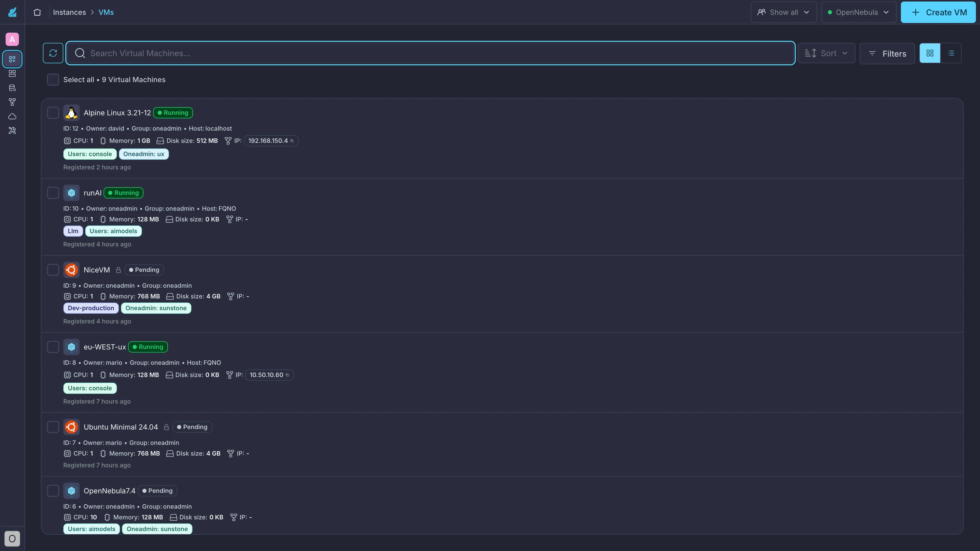The height and width of the screenshot is (551, 980).
Task: Click the Running status on Alpine Linux
Action: point(173,112)
